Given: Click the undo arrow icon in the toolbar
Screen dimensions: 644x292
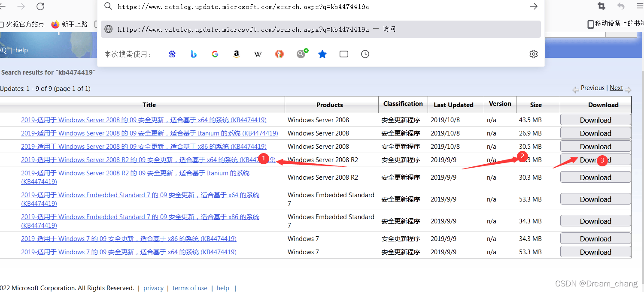Looking at the screenshot, I should tap(621, 6).
